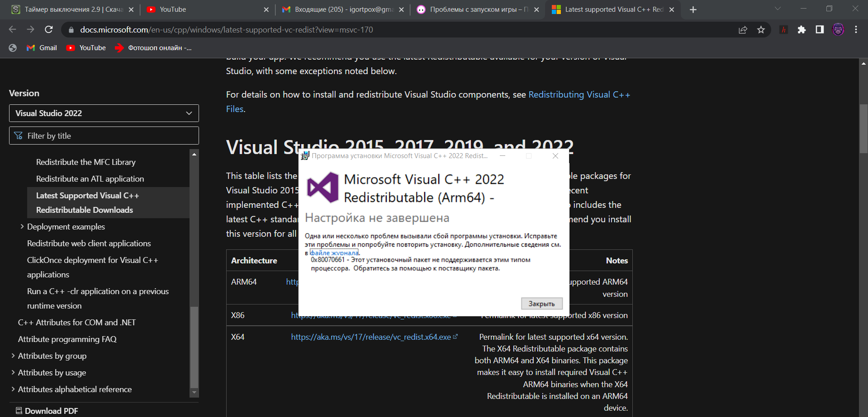Click the browser forward arrow
The image size is (868, 417).
30,30
